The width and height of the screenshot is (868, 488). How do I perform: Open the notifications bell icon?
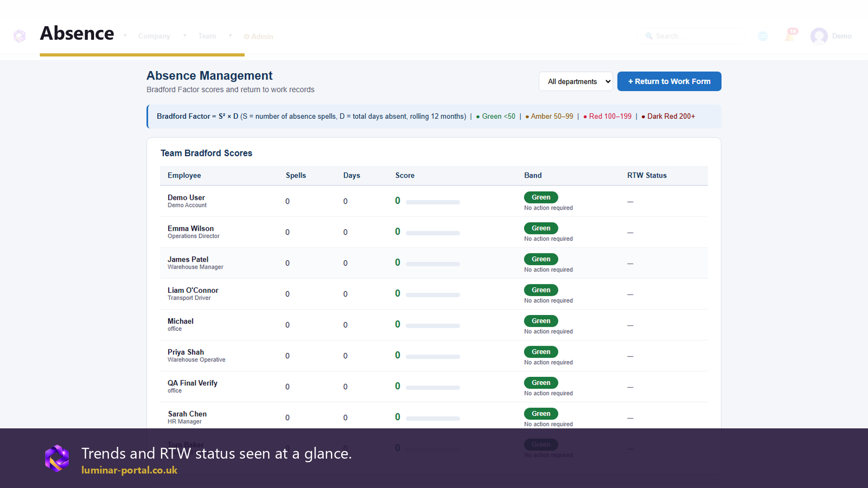pyautogui.click(x=790, y=36)
